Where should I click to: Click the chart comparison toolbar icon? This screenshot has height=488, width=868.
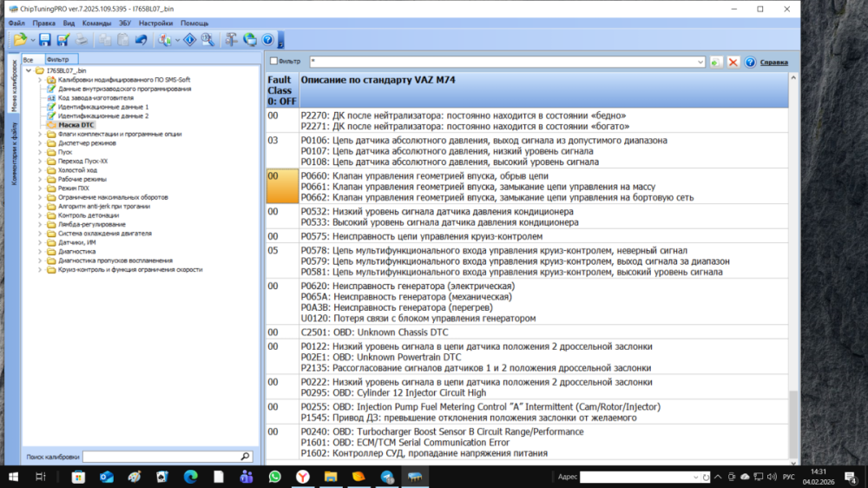[164, 40]
